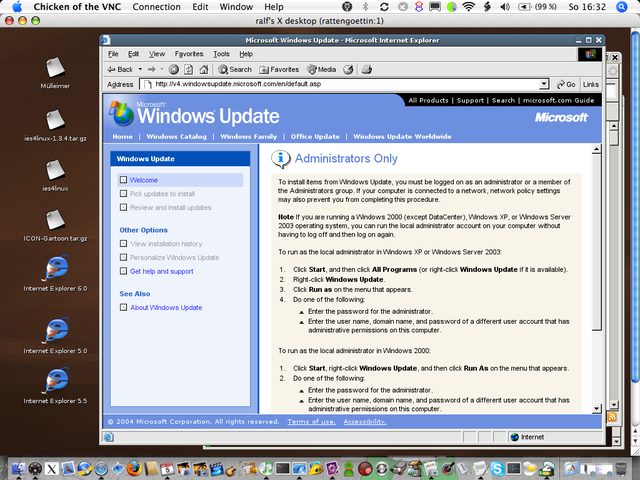Open the Back history dropdown arrow
This screenshot has height=480, width=640.
(140, 69)
